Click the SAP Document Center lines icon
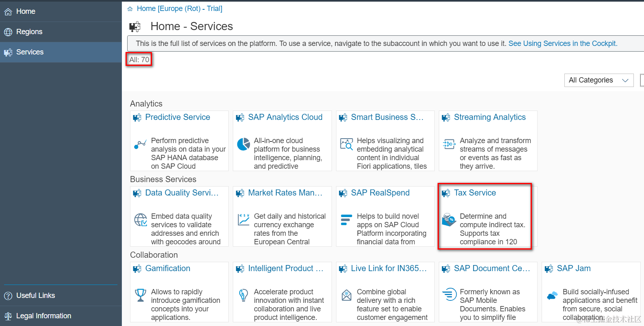Viewport: 644px width, 326px height. (449, 294)
